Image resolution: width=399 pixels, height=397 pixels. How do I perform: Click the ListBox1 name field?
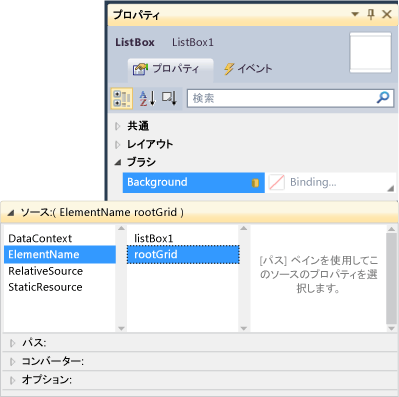coord(193,42)
